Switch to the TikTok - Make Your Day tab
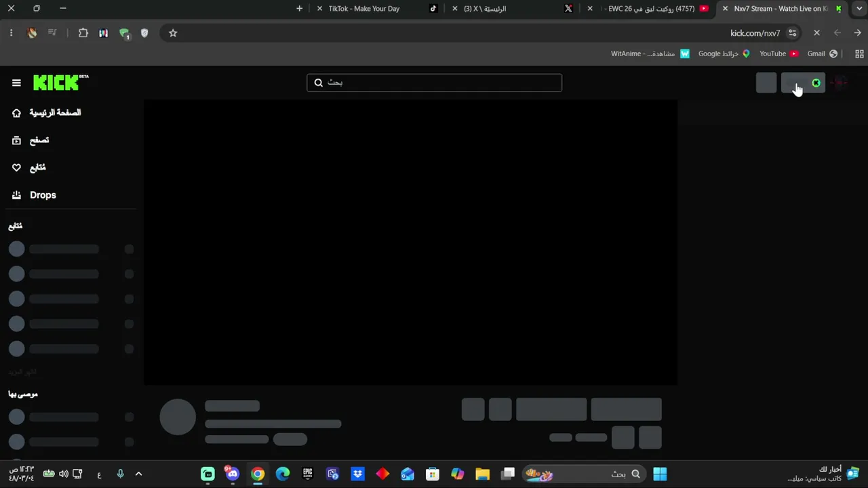The height and width of the screenshot is (488, 868). click(x=378, y=9)
